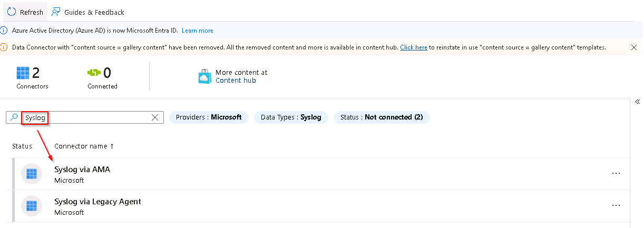The height and width of the screenshot is (228, 644).
Task: Click the orange warning info icon
Action: (x=4, y=47)
